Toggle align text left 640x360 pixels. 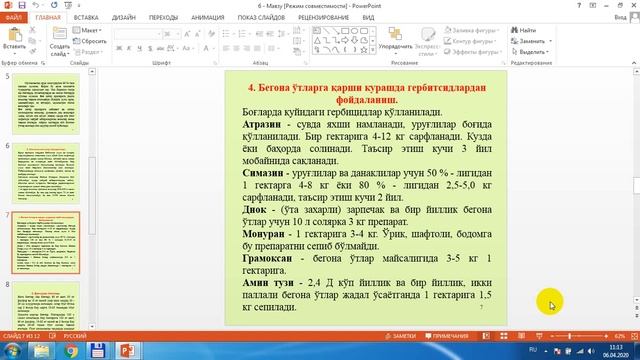pyautogui.click(x=226, y=48)
